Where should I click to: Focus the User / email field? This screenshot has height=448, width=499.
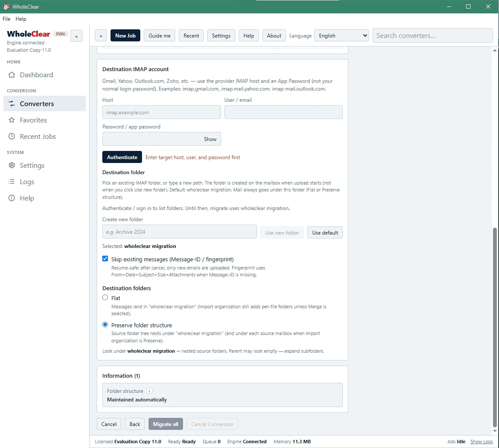(283, 112)
